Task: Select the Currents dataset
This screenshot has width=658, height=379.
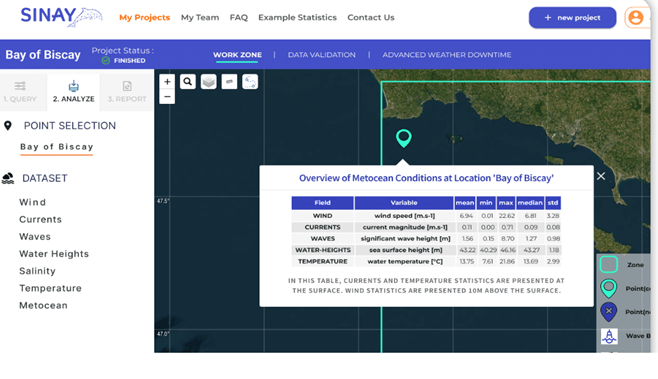Action: point(40,220)
